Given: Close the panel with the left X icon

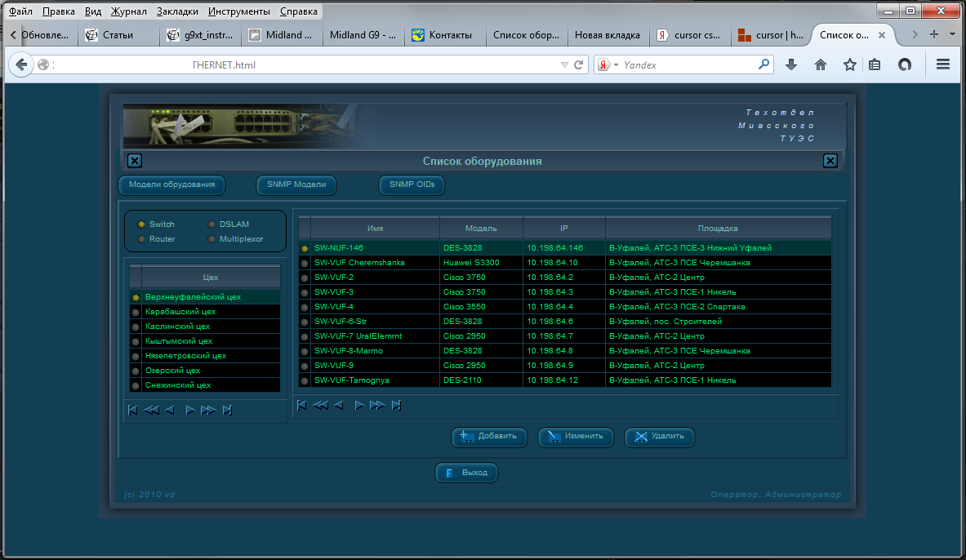Looking at the screenshot, I should (135, 161).
